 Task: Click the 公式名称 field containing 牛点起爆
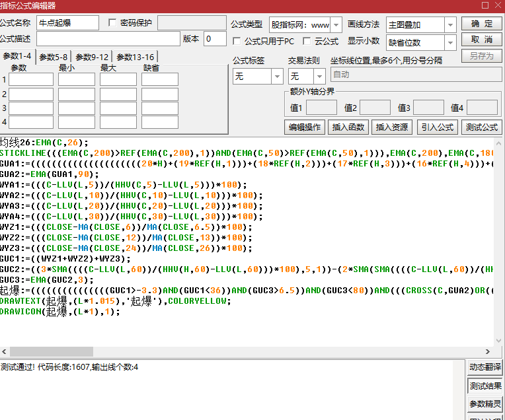coord(67,23)
